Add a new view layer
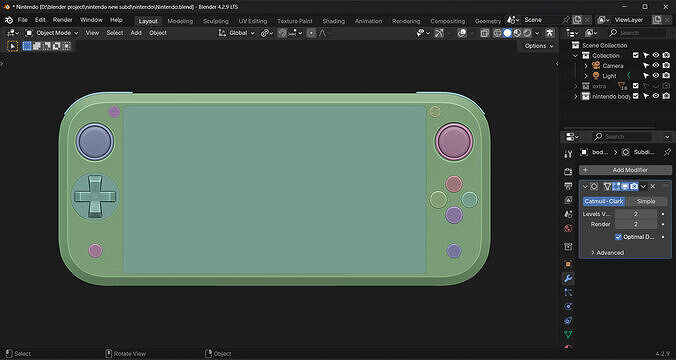 (657, 20)
